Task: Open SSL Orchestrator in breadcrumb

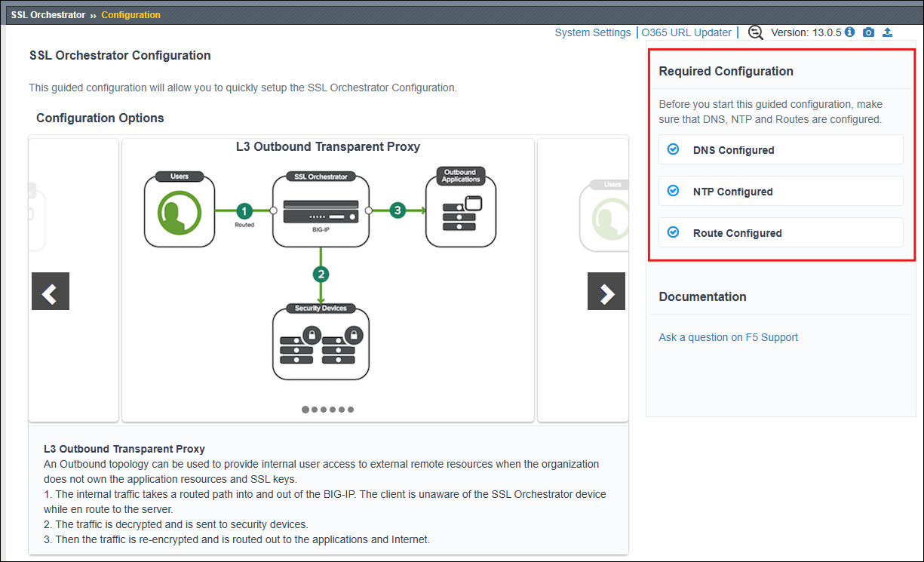Action: pos(48,15)
